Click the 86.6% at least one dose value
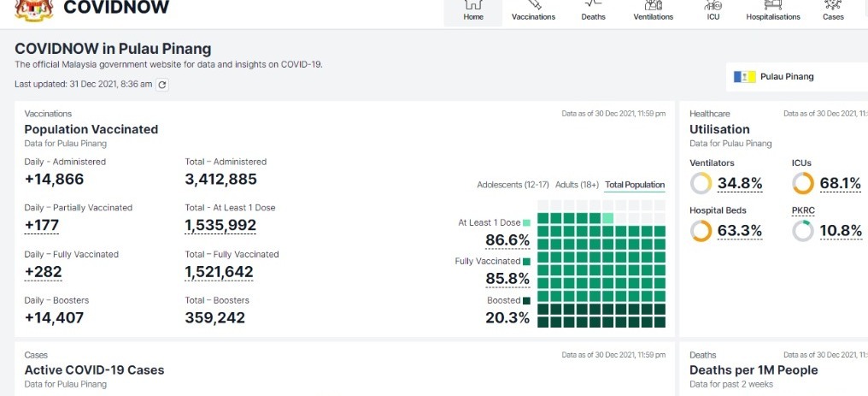The image size is (868, 396). click(507, 240)
